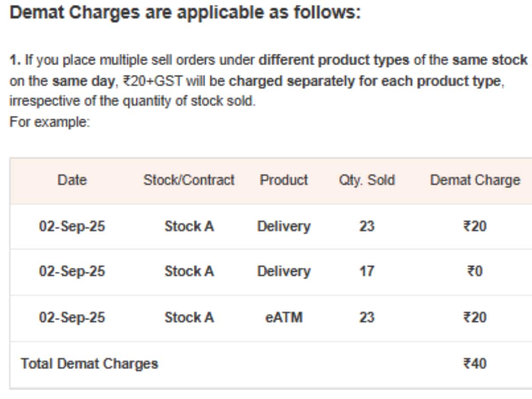Click the Qty. Sold column header
The width and height of the screenshot is (532, 399).
click(367, 180)
